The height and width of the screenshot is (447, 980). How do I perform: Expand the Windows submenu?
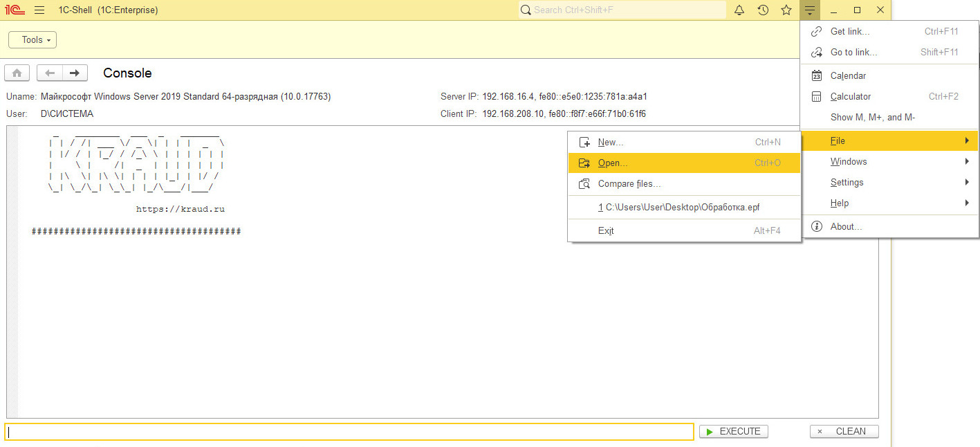[x=889, y=162]
